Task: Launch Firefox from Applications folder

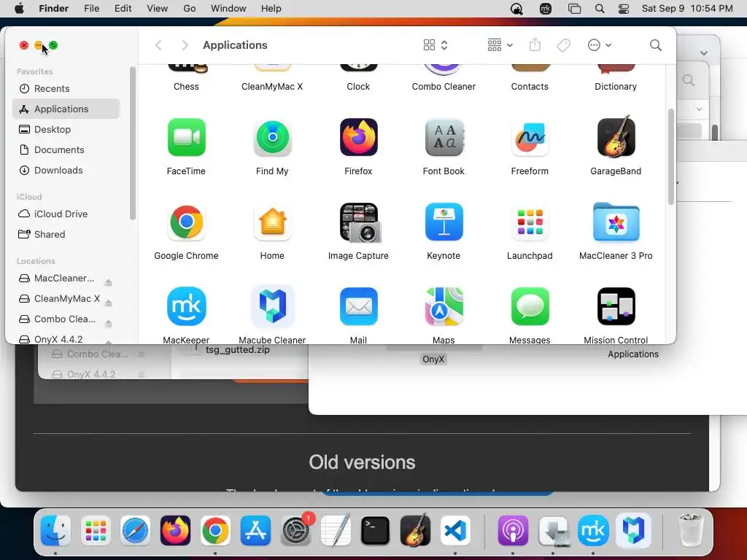Action: 358,138
